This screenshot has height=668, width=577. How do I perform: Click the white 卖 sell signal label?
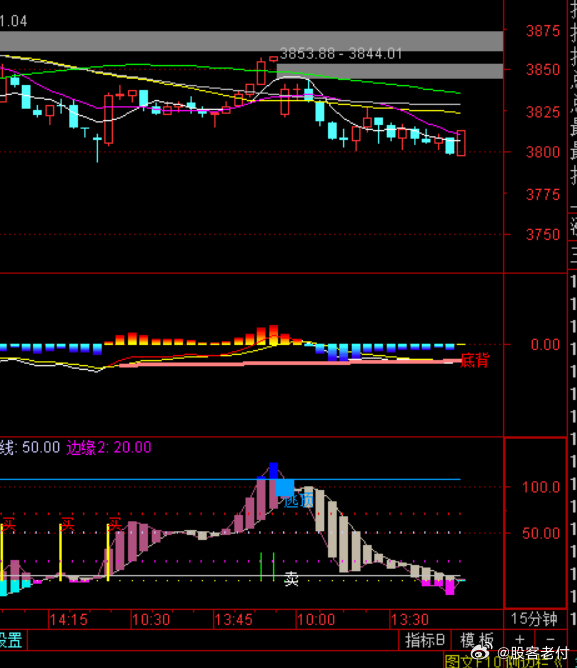tap(291, 579)
